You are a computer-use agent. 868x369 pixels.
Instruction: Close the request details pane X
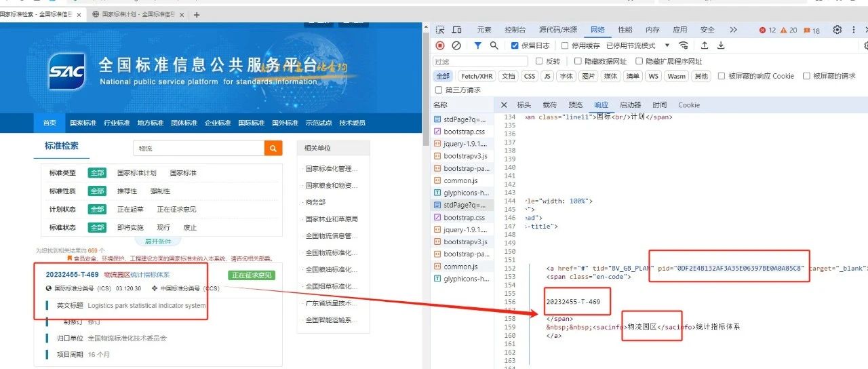tap(504, 105)
